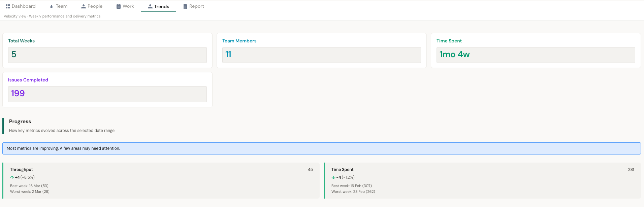
Task: Click the Throughput value 45
Action: tap(310, 170)
